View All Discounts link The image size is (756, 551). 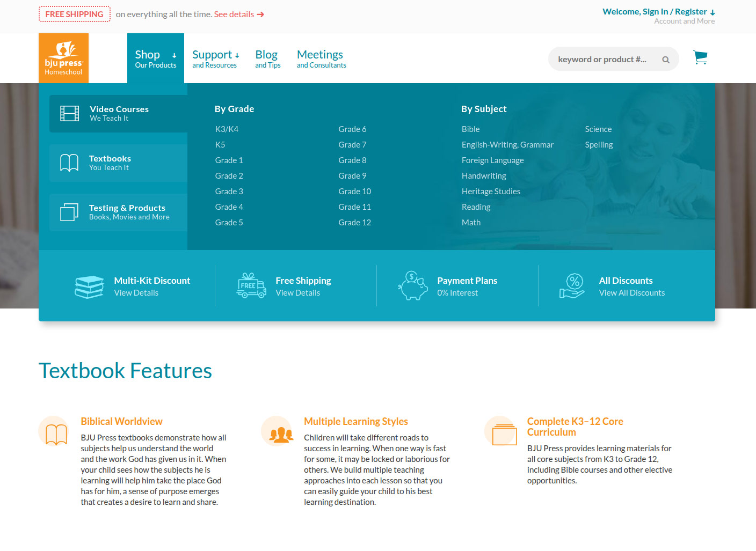[632, 293]
